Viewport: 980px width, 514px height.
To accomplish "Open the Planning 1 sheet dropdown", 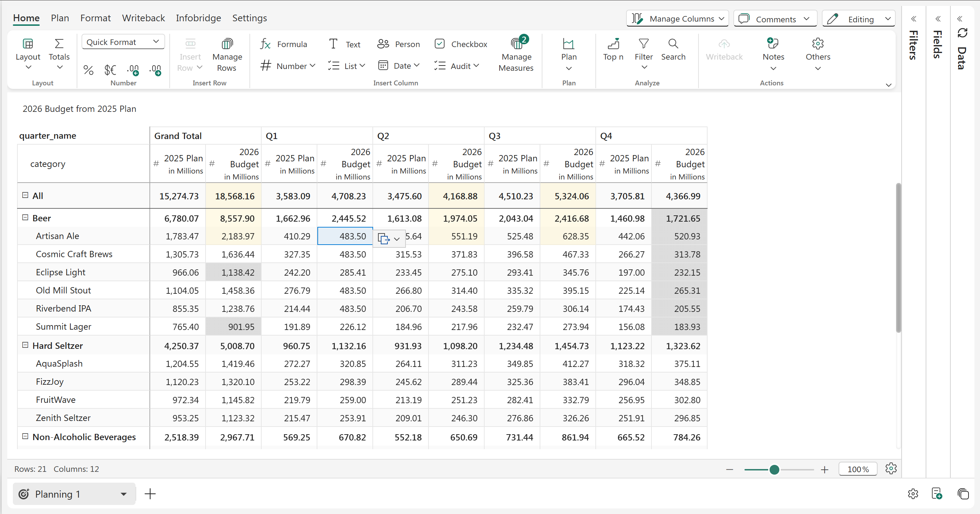I will 123,494.
